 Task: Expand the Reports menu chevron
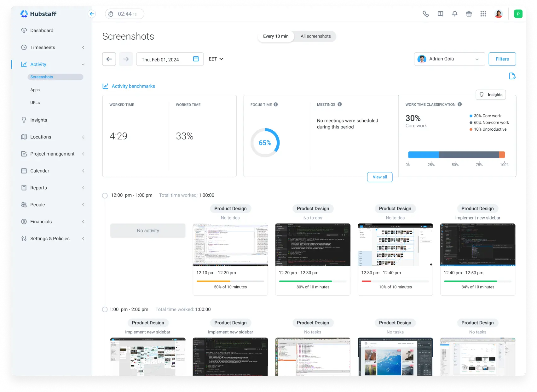point(83,188)
